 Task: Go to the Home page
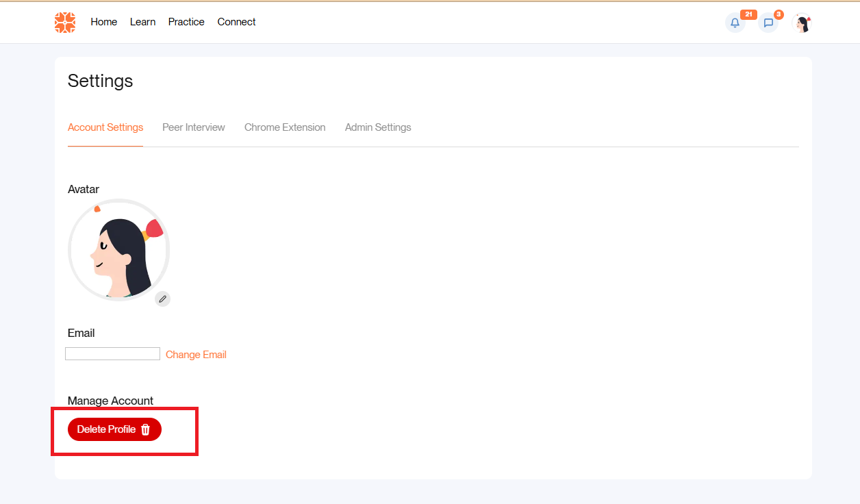click(104, 22)
